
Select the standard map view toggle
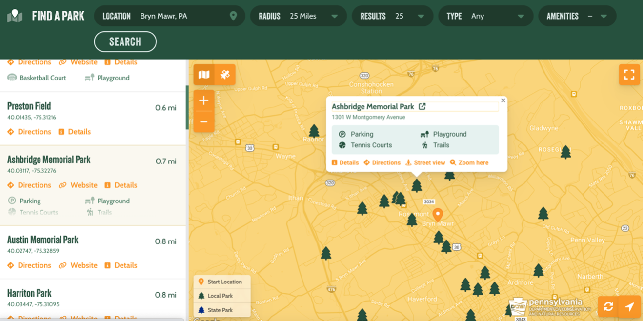coord(204,75)
